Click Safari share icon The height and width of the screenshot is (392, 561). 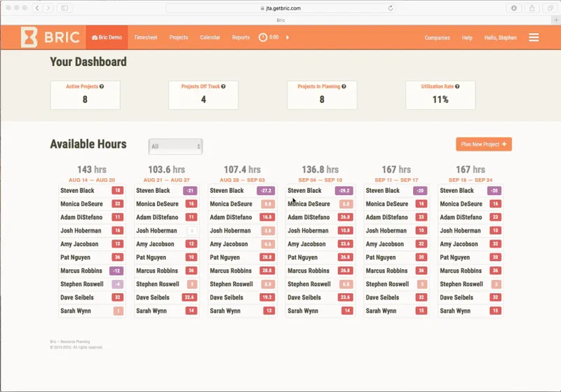[x=532, y=8]
